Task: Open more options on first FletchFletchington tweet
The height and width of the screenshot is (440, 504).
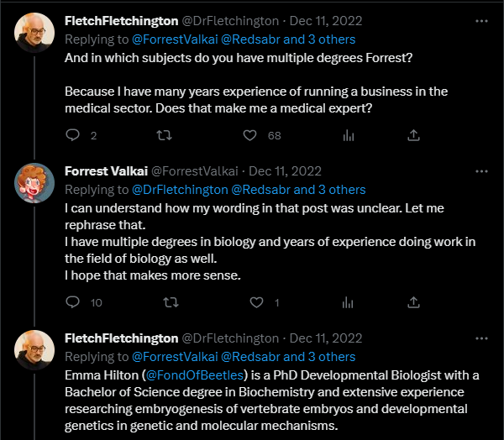Action: point(481,21)
